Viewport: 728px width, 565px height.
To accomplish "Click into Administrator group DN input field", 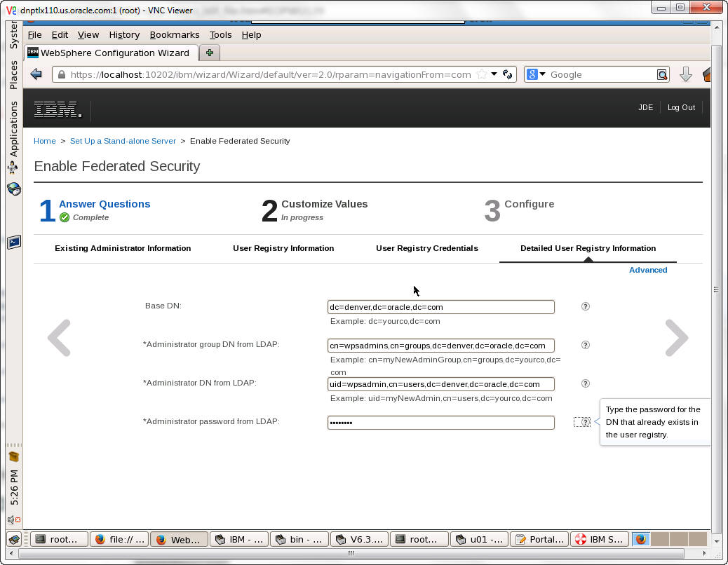I will (x=440, y=345).
